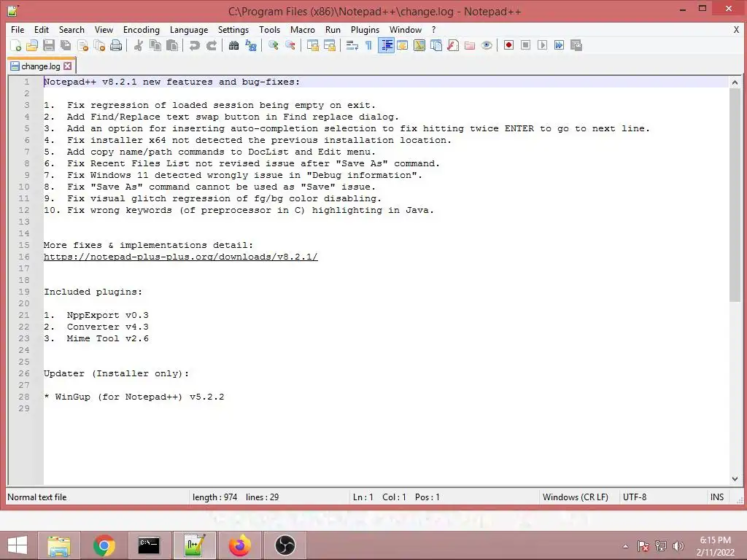Screen dimensions: 747x560
Task: Open the ? help menu
Action: click(x=433, y=29)
